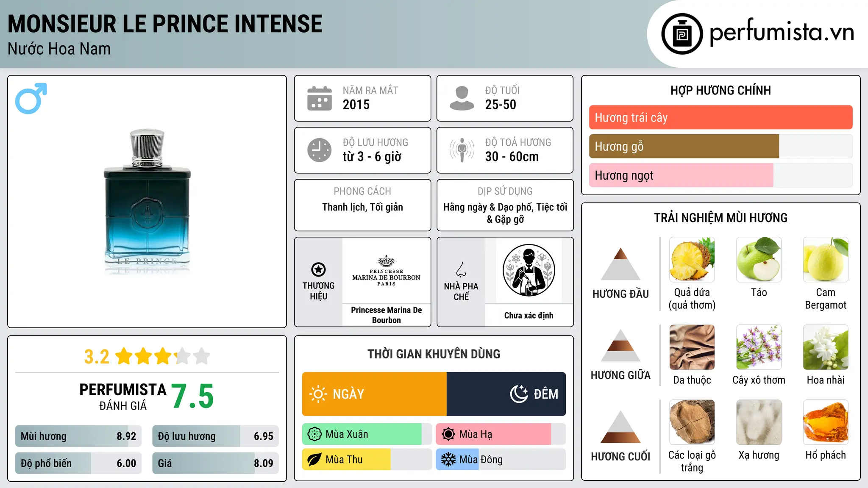868x488 pixels.
Task: Click the pink Hương ngọt bar
Action: (x=681, y=175)
